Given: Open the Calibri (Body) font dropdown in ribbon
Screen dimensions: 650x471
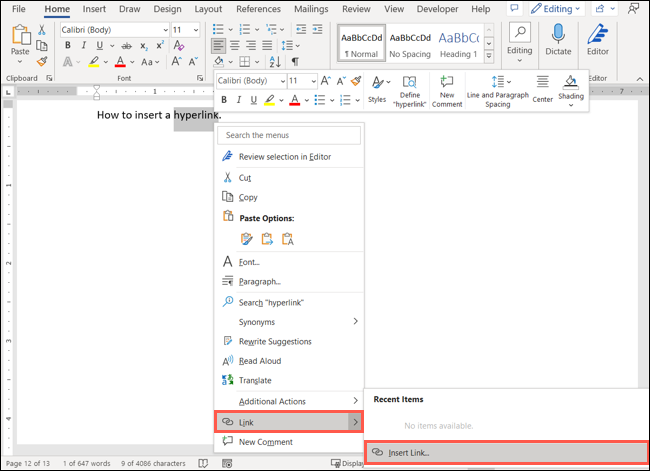Looking at the screenshot, I should pyautogui.click(x=115, y=30).
